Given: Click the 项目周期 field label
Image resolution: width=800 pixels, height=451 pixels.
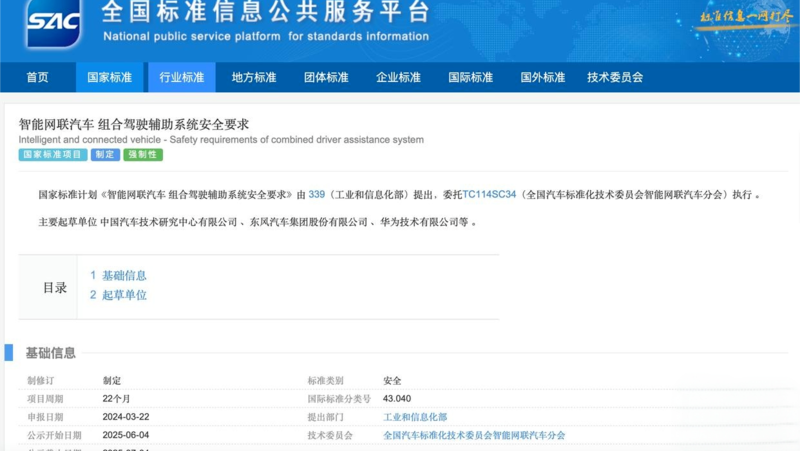Looking at the screenshot, I should point(45,398).
